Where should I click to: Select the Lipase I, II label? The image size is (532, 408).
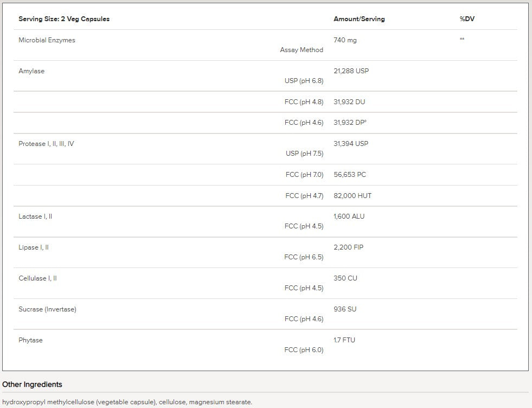34,247
